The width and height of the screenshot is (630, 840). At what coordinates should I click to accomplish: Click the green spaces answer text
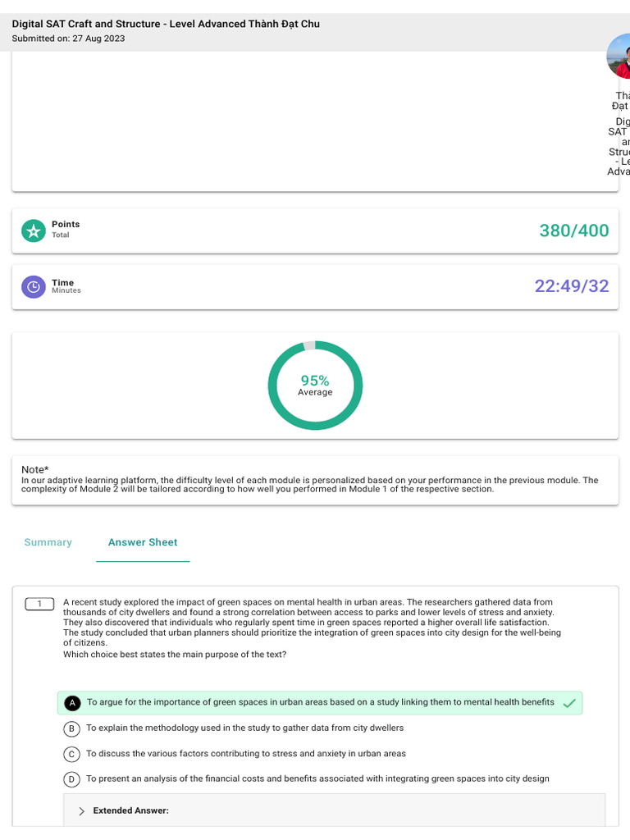pos(320,703)
